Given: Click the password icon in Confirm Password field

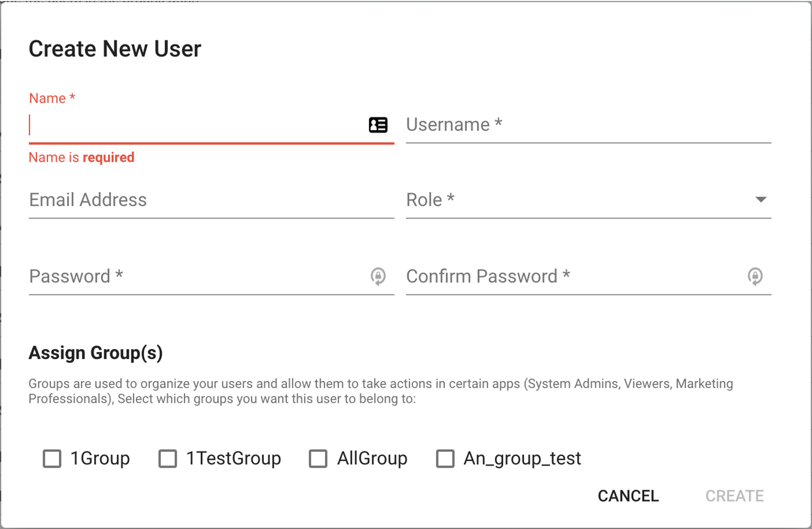Looking at the screenshot, I should 755,277.
